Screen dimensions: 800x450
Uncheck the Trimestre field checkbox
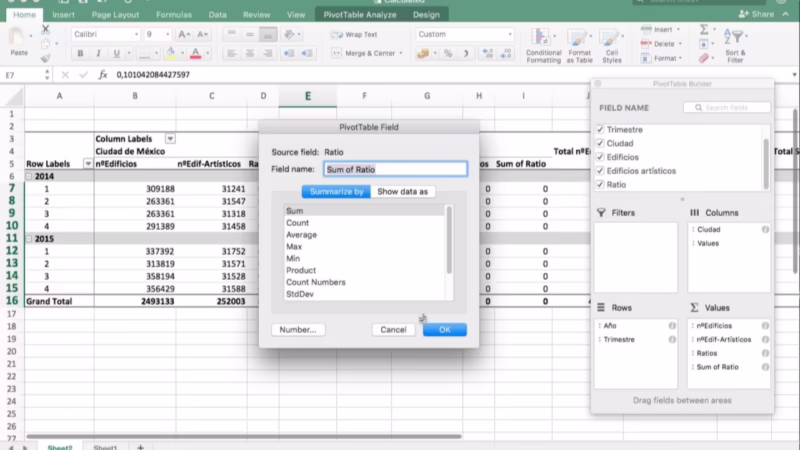pos(600,130)
